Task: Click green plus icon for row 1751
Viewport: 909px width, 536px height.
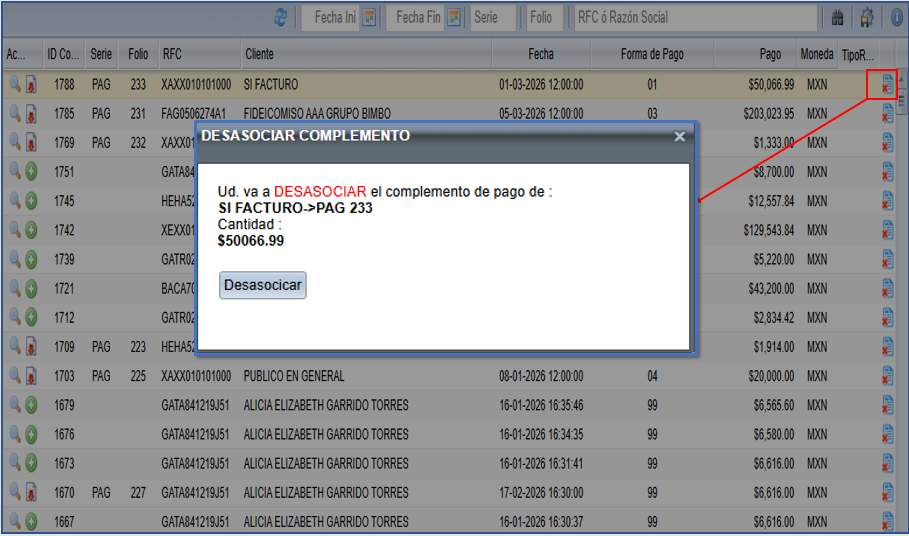Action: tap(31, 172)
